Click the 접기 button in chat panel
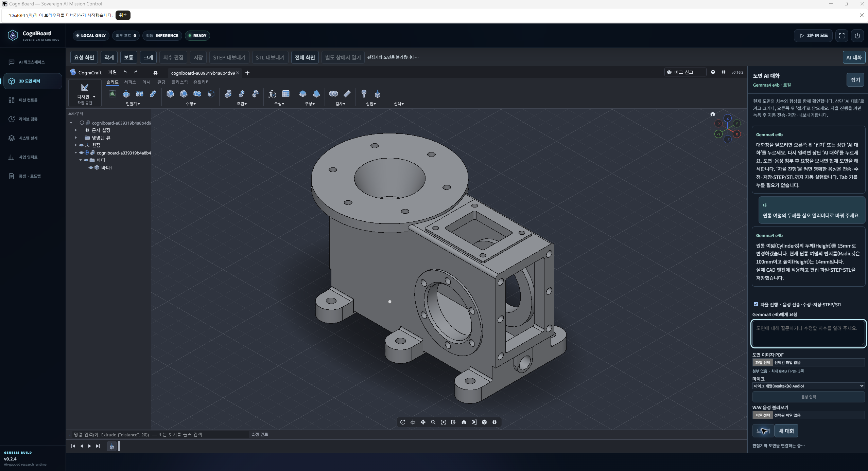The height and width of the screenshot is (471, 868). (855, 80)
